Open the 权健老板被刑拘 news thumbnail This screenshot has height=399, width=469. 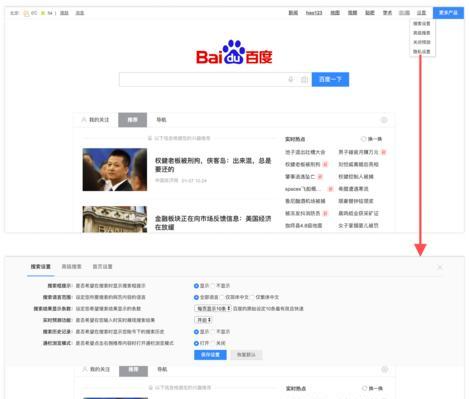tap(115, 170)
